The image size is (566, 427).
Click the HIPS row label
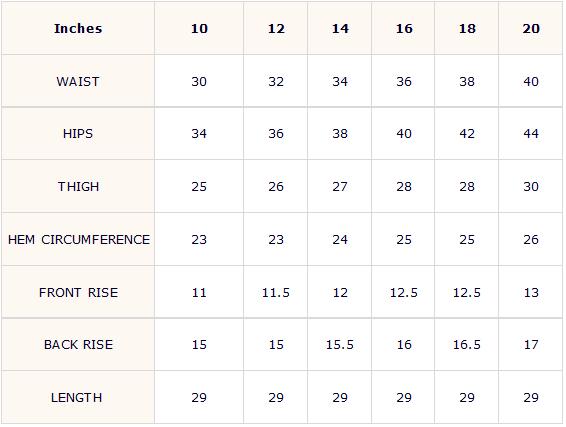[78, 134]
